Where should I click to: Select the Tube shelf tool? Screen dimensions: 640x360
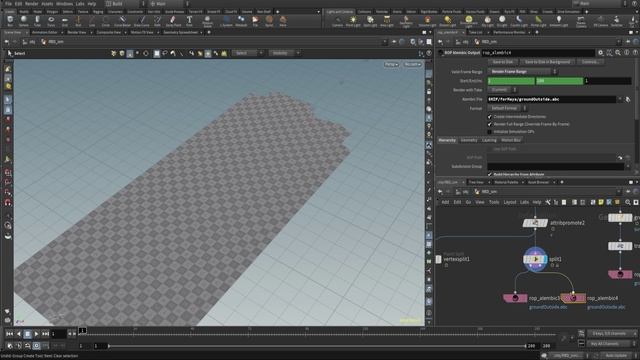tap(37, 21)
